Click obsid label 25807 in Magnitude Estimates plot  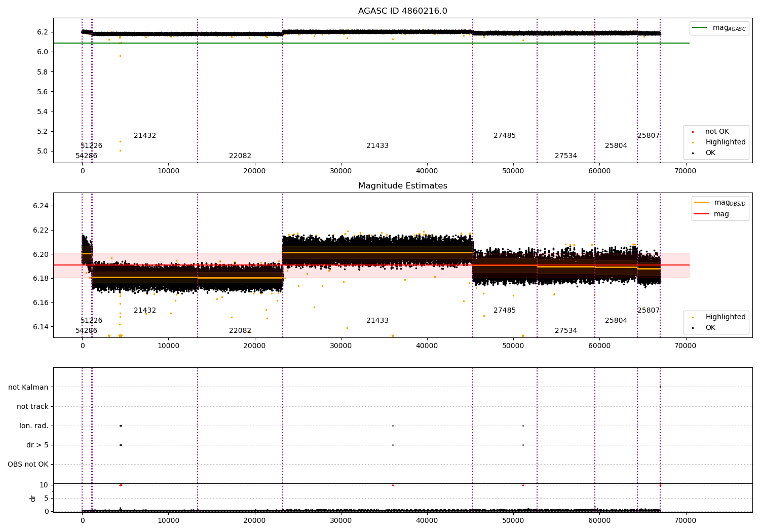[649, 311]
